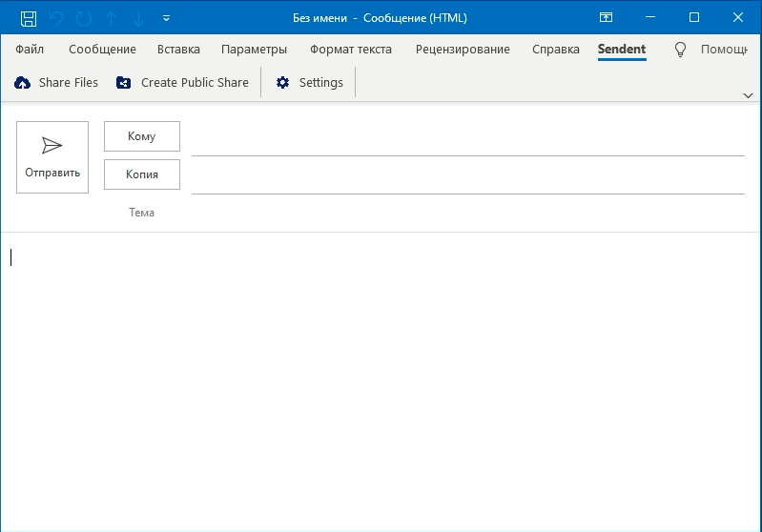Viewport: 762px width, 532px height.
Task: Open the Файл menu
Action: tap(30, 49)
